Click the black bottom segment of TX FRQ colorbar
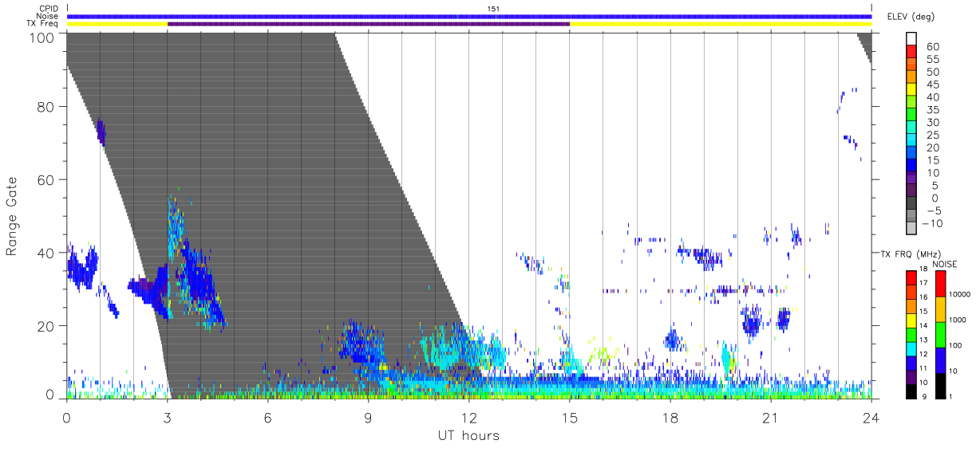Viewport: 980px width, 452px height. point(911,391)
